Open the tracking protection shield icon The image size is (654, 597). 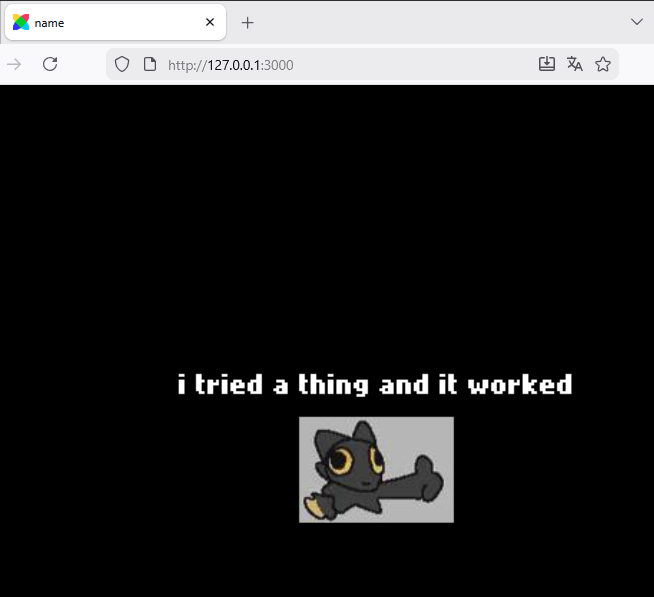point(122,64)
